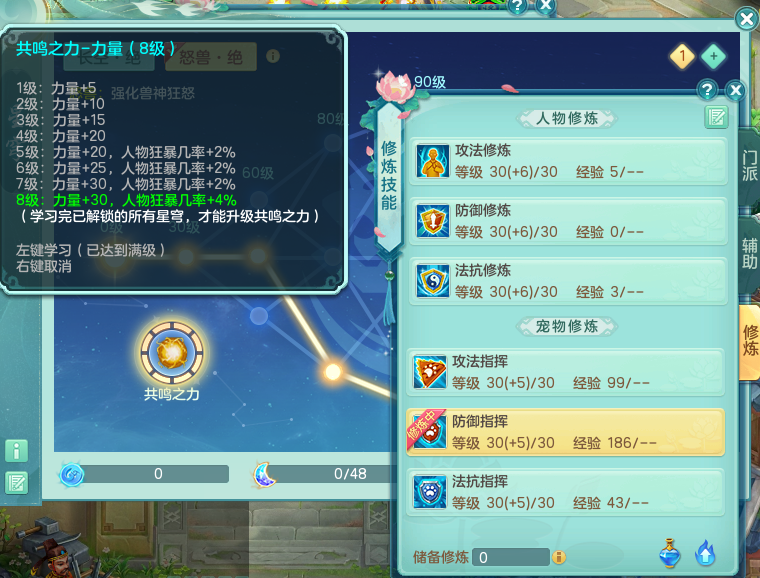Select the 修炼 side tab

tap(749, 341)
